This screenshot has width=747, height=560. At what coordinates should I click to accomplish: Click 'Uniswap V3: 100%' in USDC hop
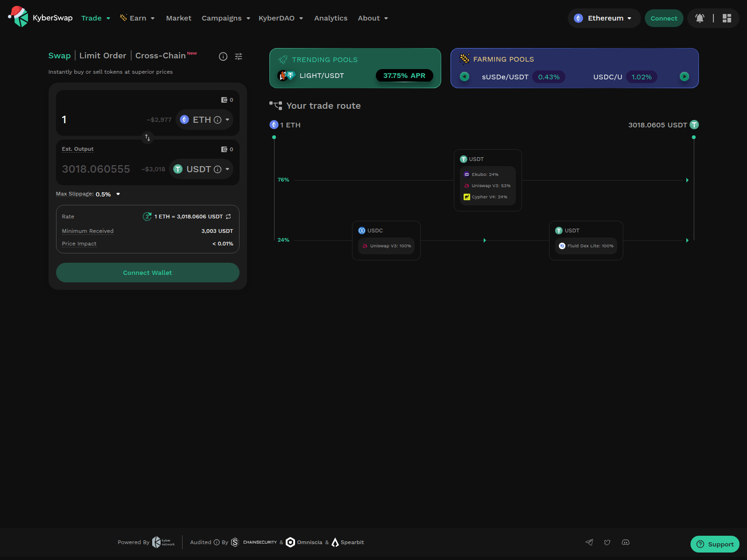(387, 246)
